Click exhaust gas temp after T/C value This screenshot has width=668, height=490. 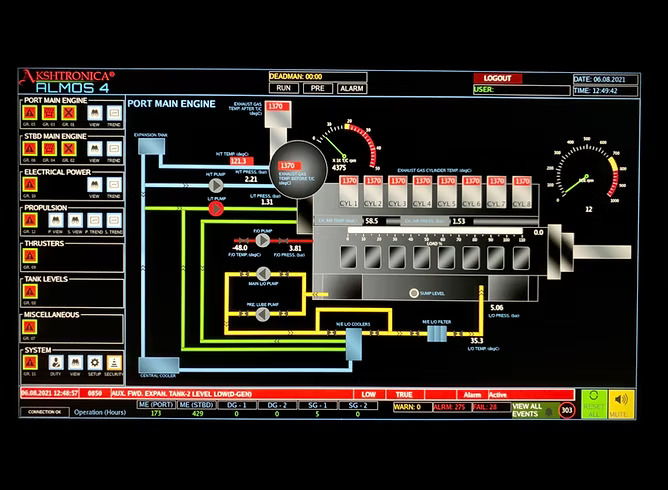(278, 106)
